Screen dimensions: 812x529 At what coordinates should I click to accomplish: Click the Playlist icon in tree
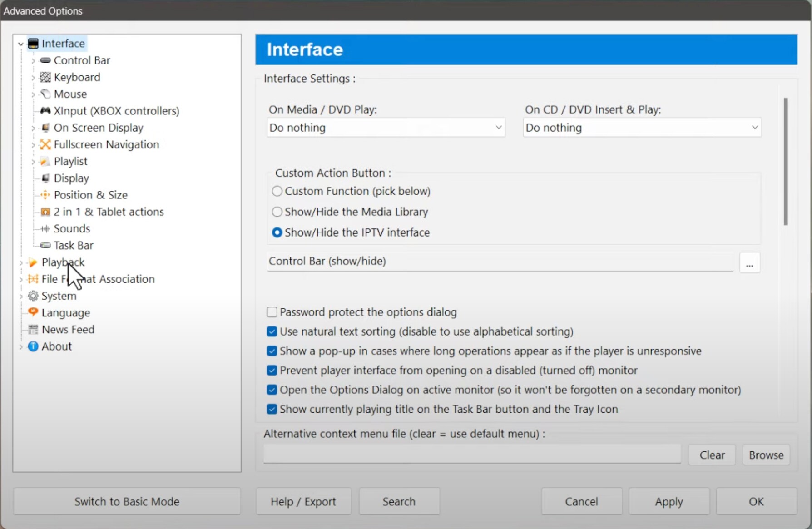click(x=45, y=161)
